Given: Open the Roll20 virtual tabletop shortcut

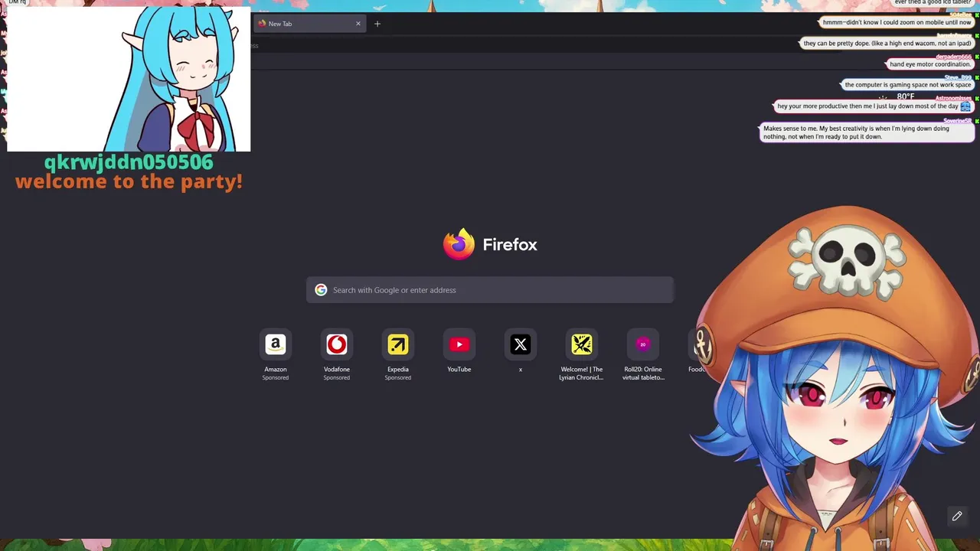Looking at the screenshot, I should [x=643, y=345].
